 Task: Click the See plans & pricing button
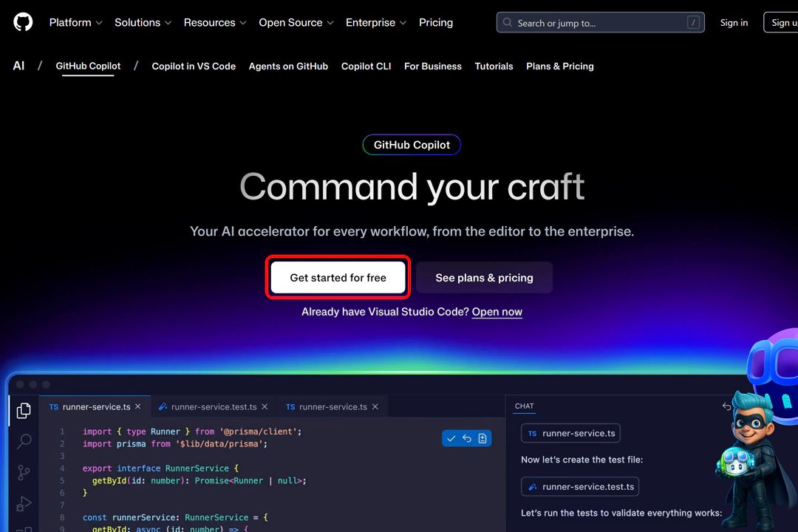[484, 277]
